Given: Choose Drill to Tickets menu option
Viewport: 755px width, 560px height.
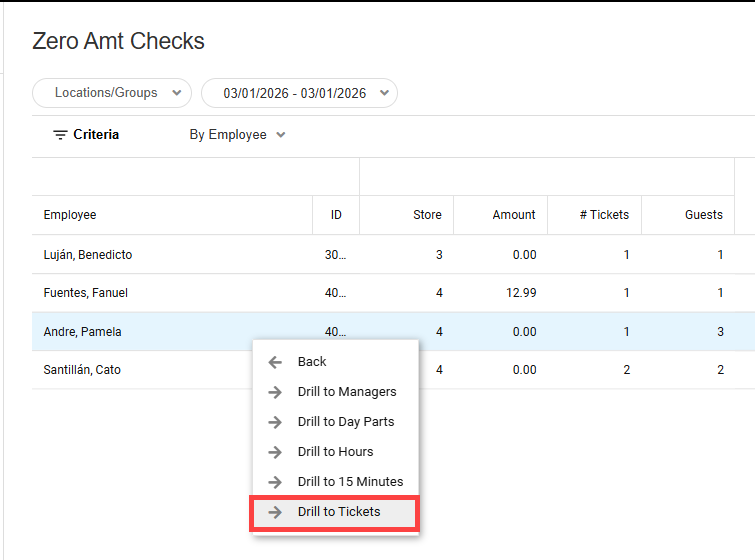Looking at the screenshot, I should pyautogui.click(x=339, y=512).
